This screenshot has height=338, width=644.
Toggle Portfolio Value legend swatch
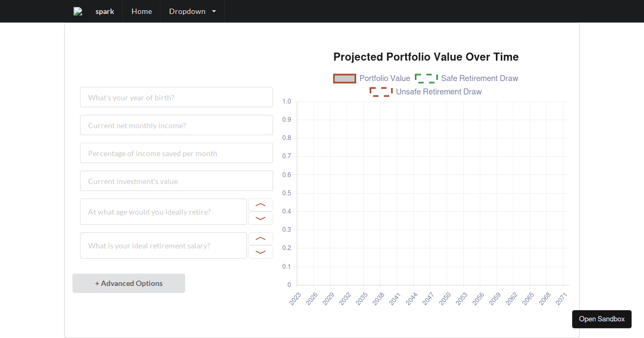[x=345, y=78]
